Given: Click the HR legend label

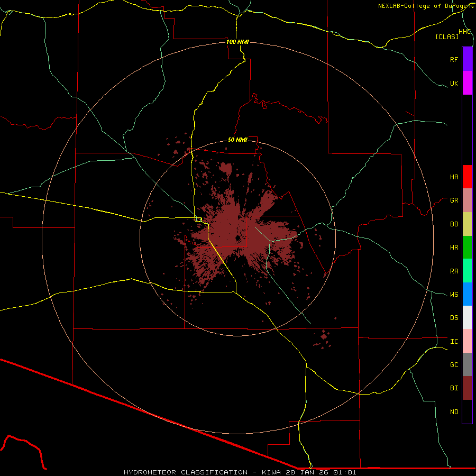Looking at the screenshot, I should pyautogui.click(x=454, y=248).
